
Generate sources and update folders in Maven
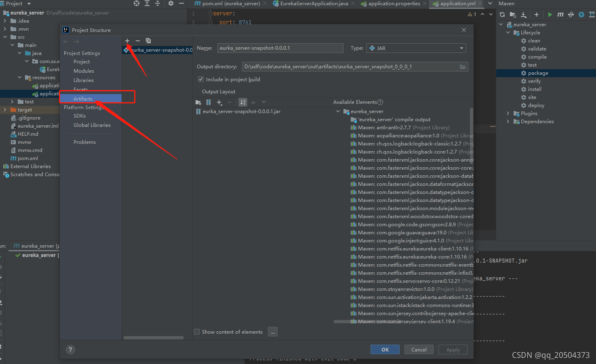tap(513, 15)
